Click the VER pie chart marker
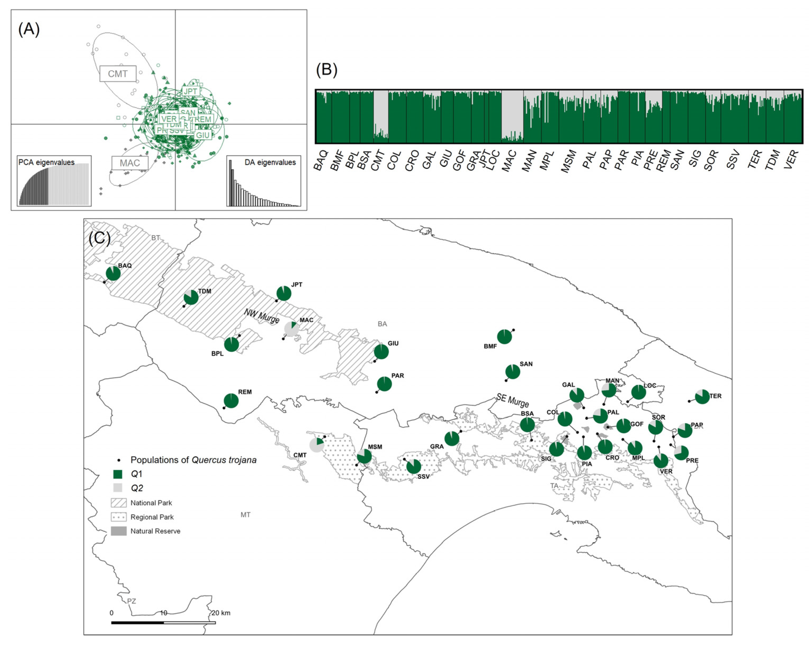The image size is (812, 646). coord(661,461)
